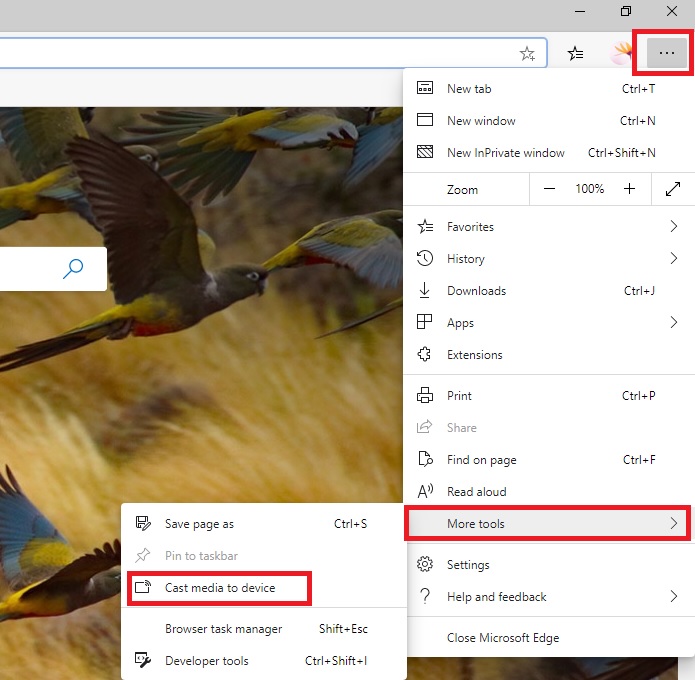Click the search magnifier icon
Screen dimensions: 695x680
73,269
